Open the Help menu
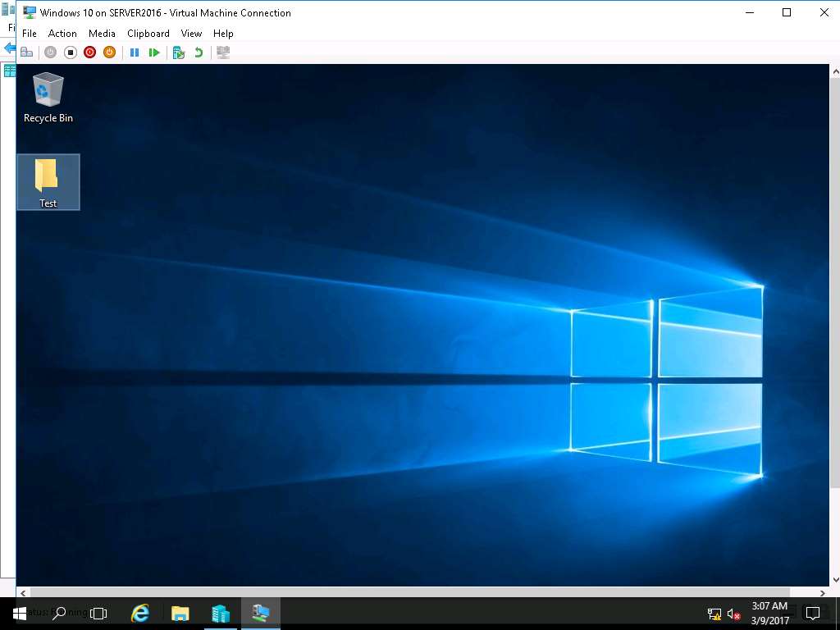The width and height of the screenshot is (840, 630). (223, 33)
